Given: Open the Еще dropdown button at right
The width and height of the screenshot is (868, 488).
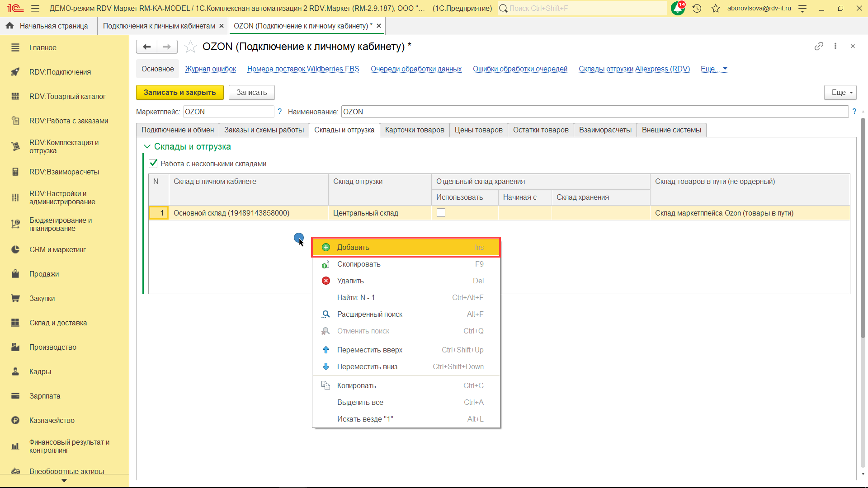Looking at the screenshot, I should [x=840, y=92].
